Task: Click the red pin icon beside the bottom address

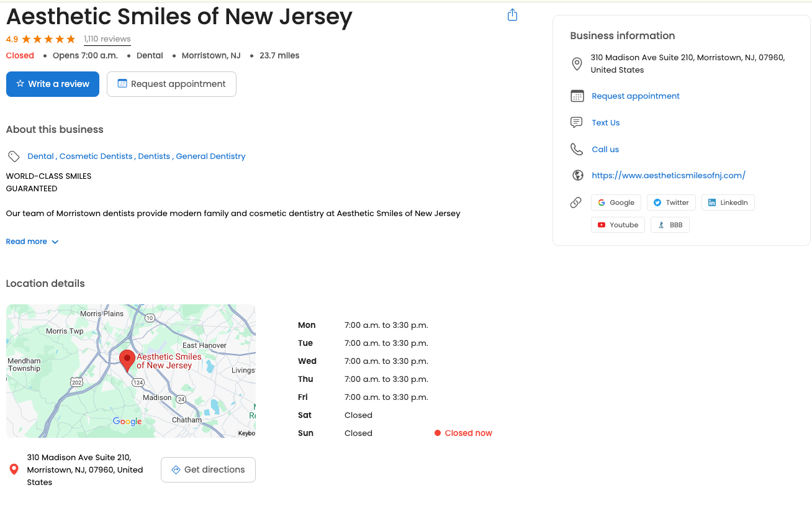Action: tap(14, 469)
